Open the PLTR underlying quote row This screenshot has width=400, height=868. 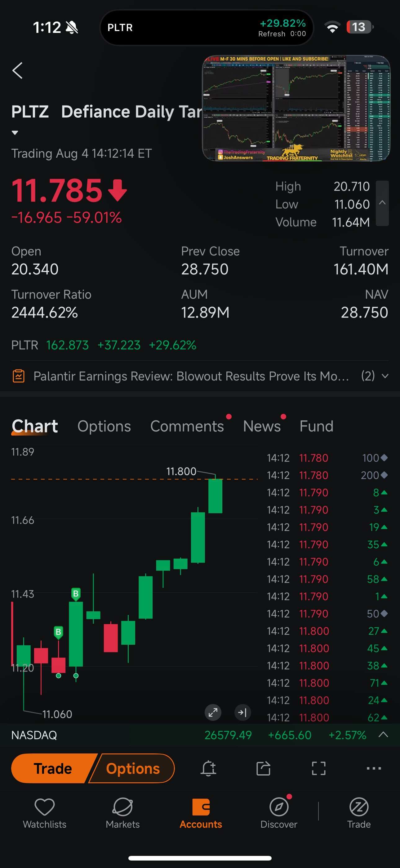(104, 345)
